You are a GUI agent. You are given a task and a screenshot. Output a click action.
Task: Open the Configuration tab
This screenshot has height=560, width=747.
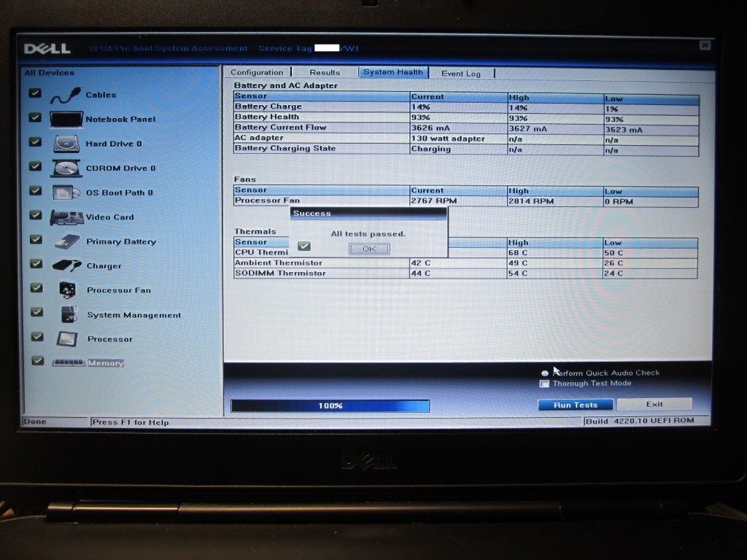tap(257, 72)
